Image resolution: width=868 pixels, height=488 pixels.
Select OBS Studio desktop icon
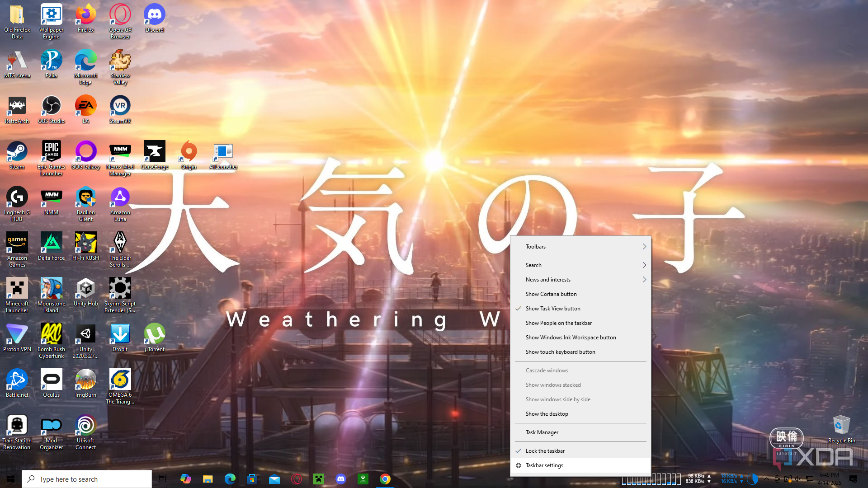pyautogui.click(x=52, y=109)
